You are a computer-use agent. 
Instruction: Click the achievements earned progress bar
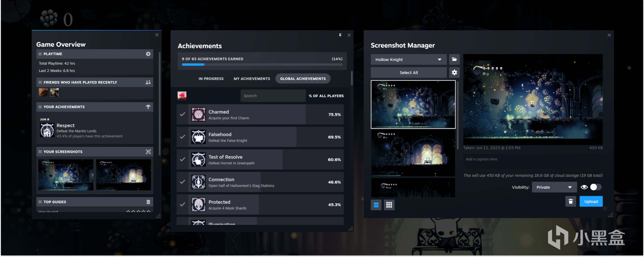coord(262,65)
